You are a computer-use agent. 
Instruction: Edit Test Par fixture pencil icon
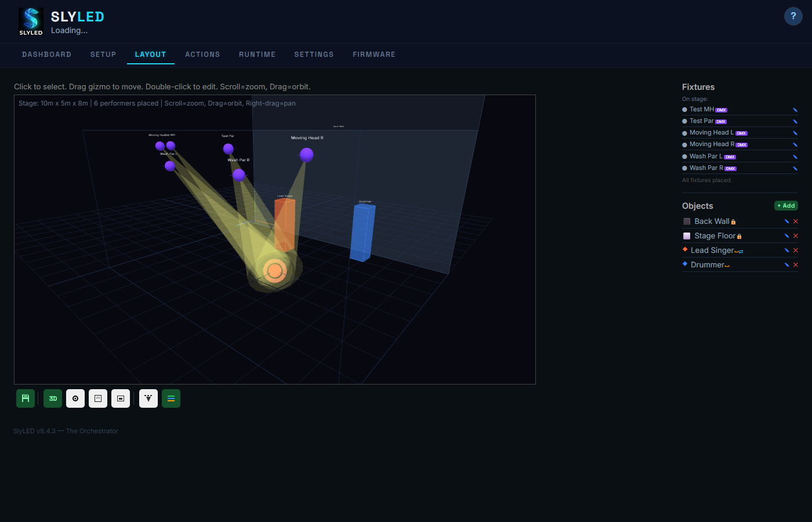[x=795, y=121]
